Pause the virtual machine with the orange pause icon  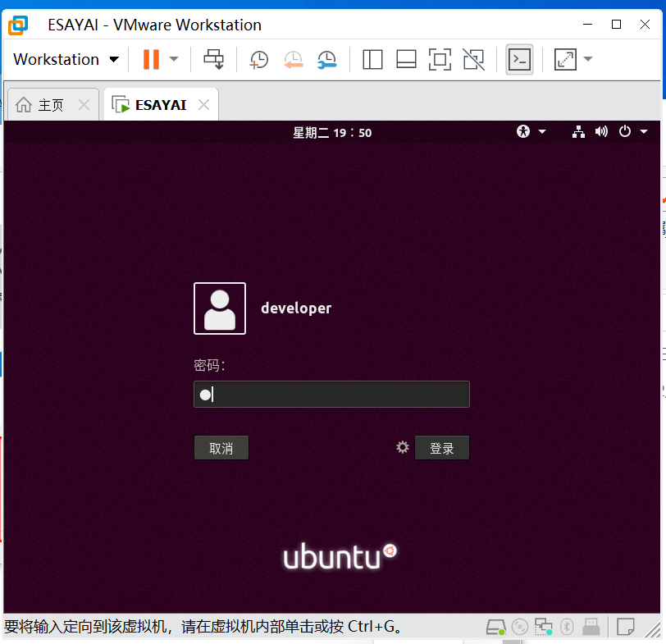(x=151, y=59)
